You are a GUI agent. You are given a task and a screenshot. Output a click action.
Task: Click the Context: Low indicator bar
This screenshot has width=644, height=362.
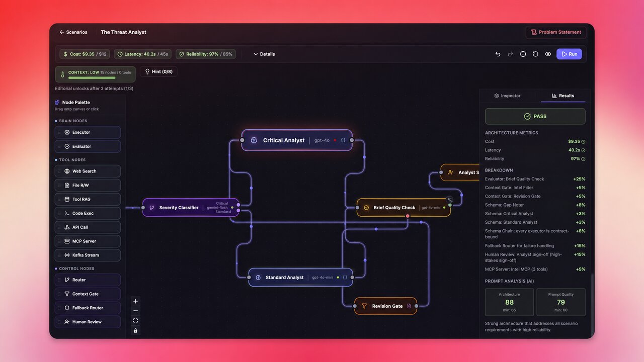coord(95,74)
